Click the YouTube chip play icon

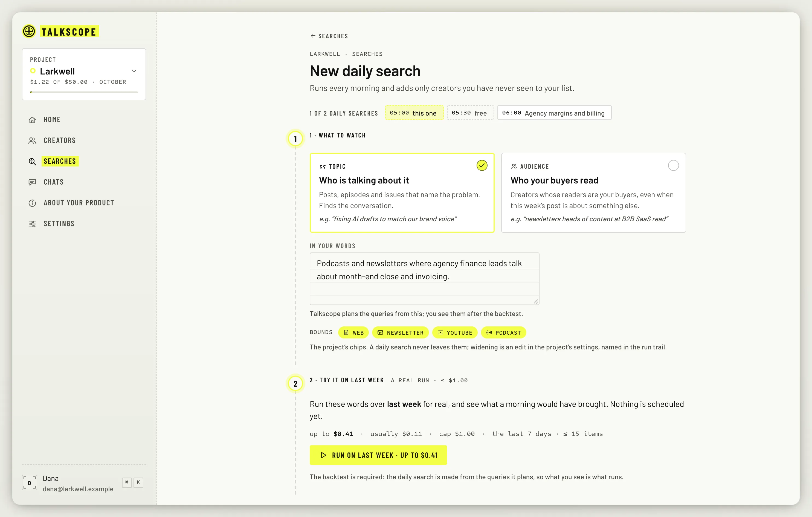point(440,333)
